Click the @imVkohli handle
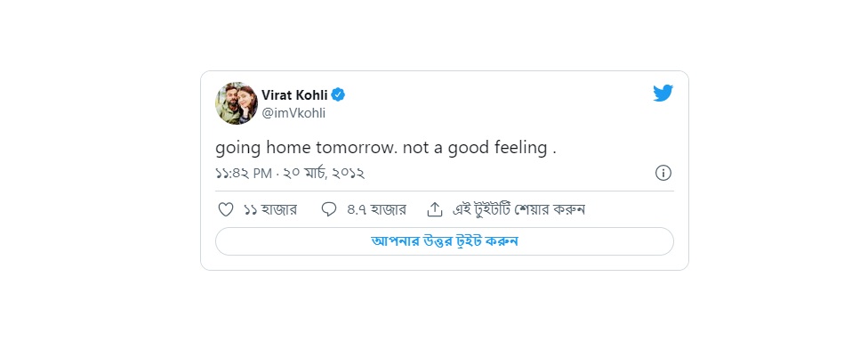868x342 pixels. 293,113
